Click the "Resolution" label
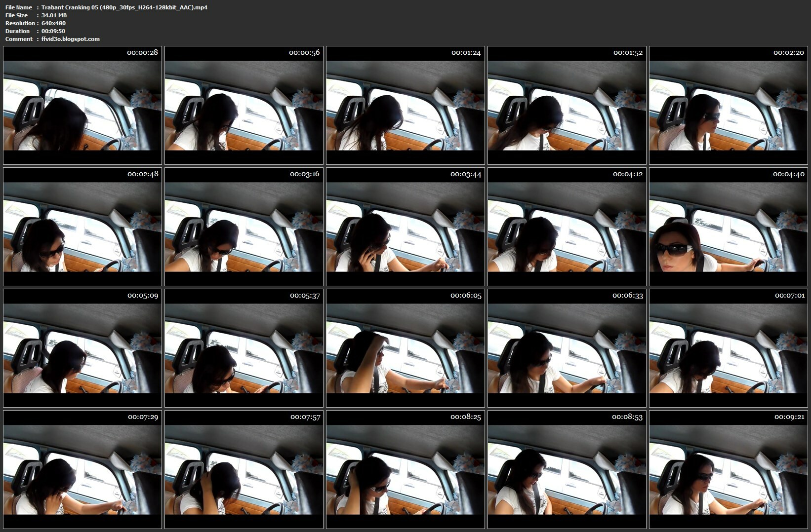 [20, 23]
